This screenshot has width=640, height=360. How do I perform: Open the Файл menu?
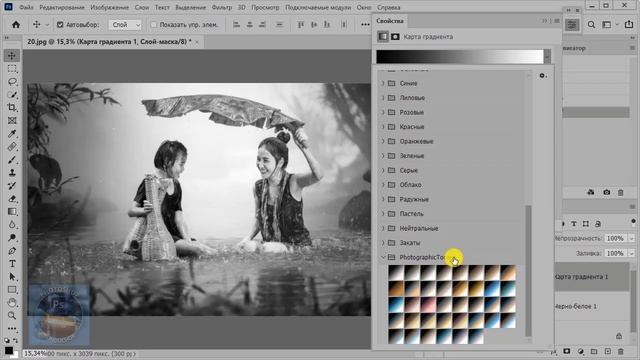pyautogui.click(x=26, y=7)
